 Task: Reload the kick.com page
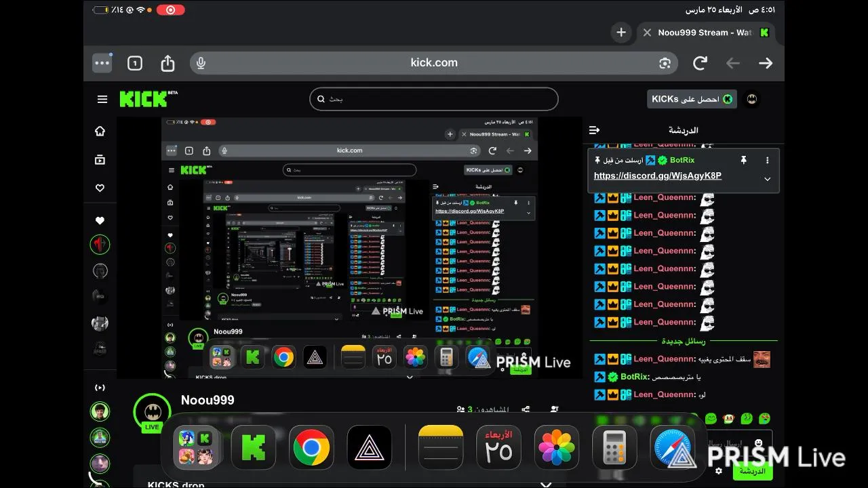tap(700, 63)
